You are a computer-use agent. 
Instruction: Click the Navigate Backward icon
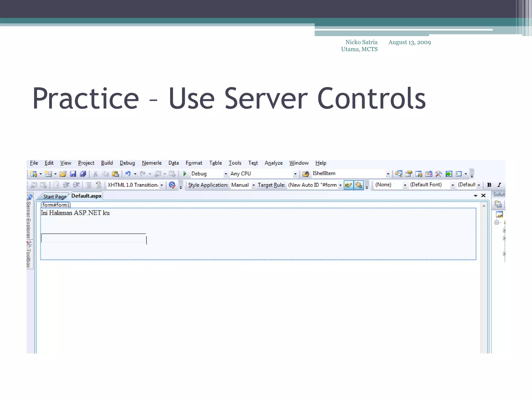[x=158, y=174]
